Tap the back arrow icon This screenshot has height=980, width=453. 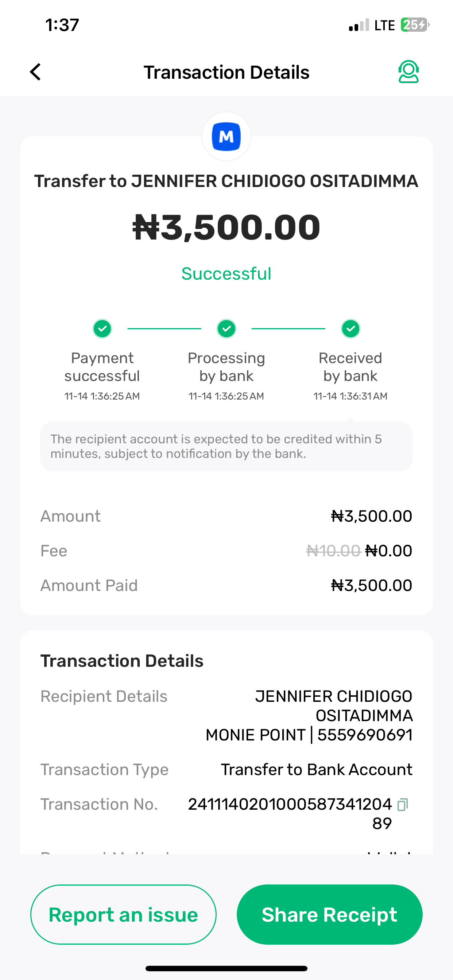35,72
